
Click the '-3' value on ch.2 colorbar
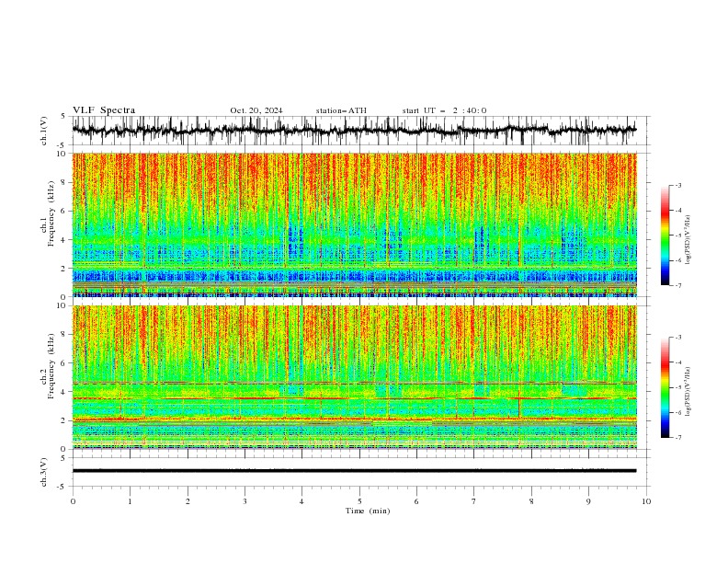(678, 338)
